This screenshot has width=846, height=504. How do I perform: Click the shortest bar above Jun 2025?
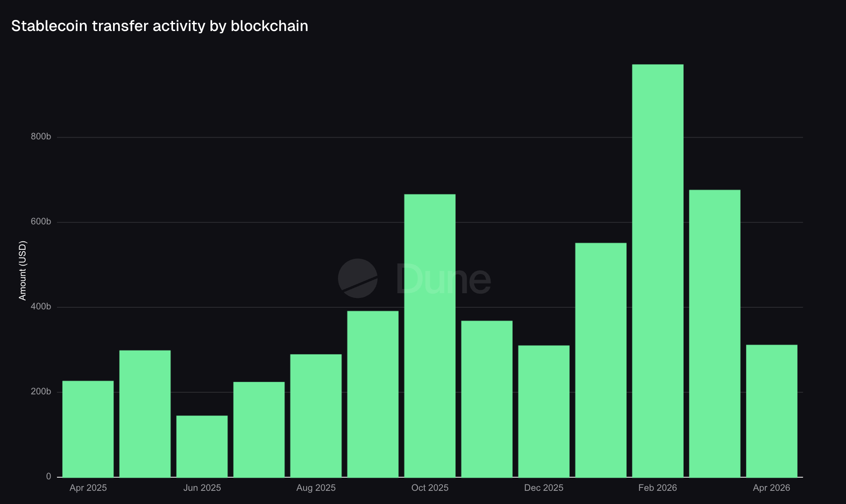[202, 446]
